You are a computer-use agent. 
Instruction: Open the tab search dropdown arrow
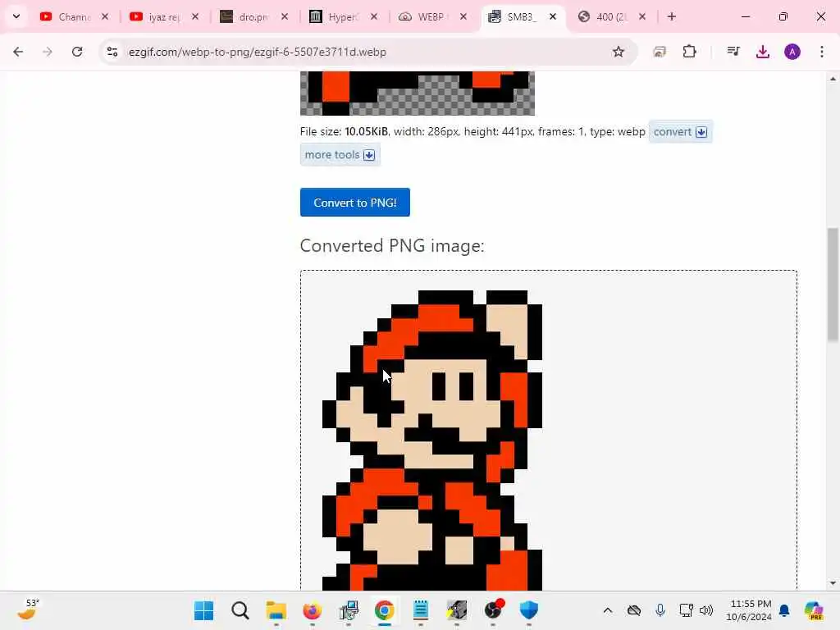[x=16, y=16]
